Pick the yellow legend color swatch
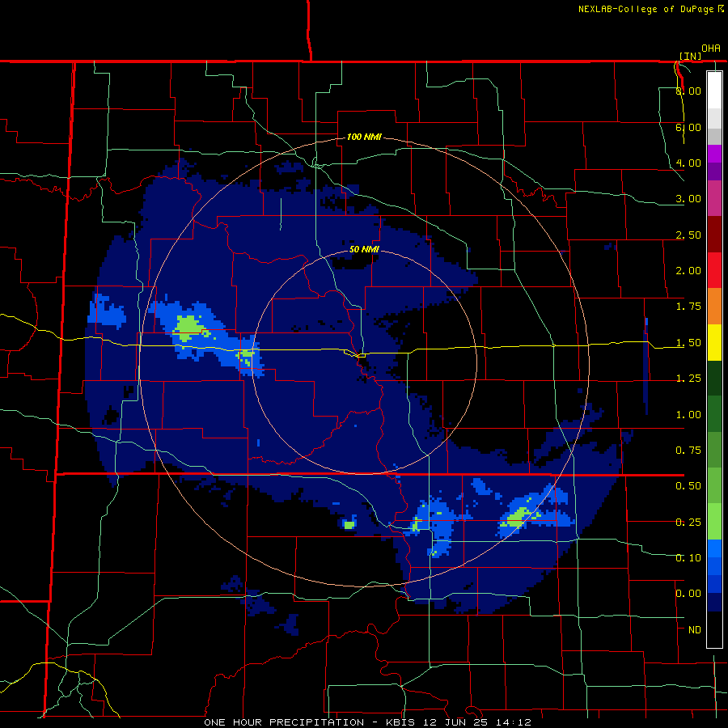The height and width of the screenshot is (728, 728). 714,342
